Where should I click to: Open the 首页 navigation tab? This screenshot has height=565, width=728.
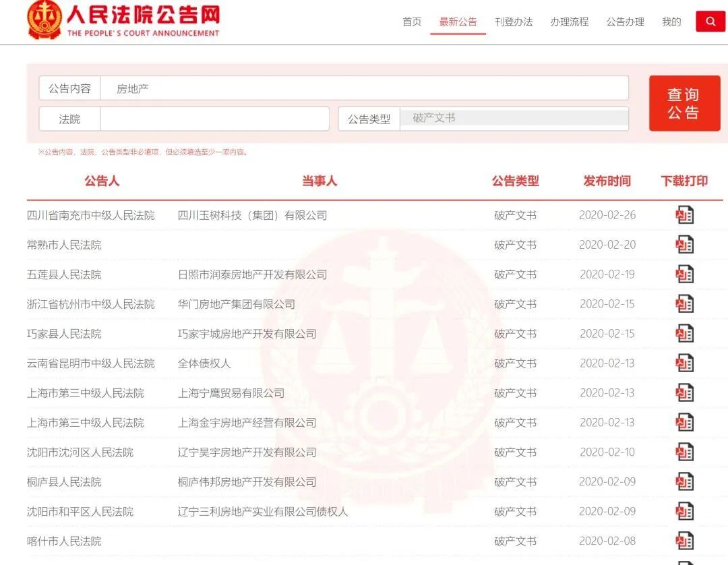pos(412,22)
